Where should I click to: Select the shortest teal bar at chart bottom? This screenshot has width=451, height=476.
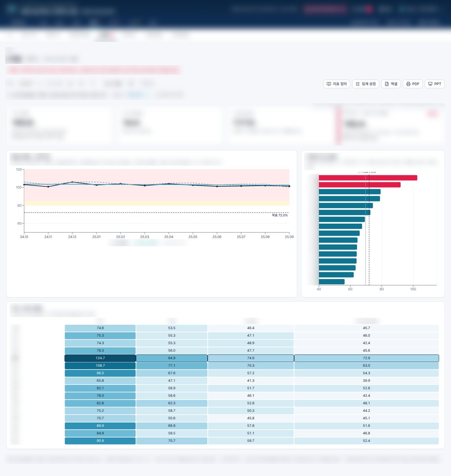pos(331,282)
